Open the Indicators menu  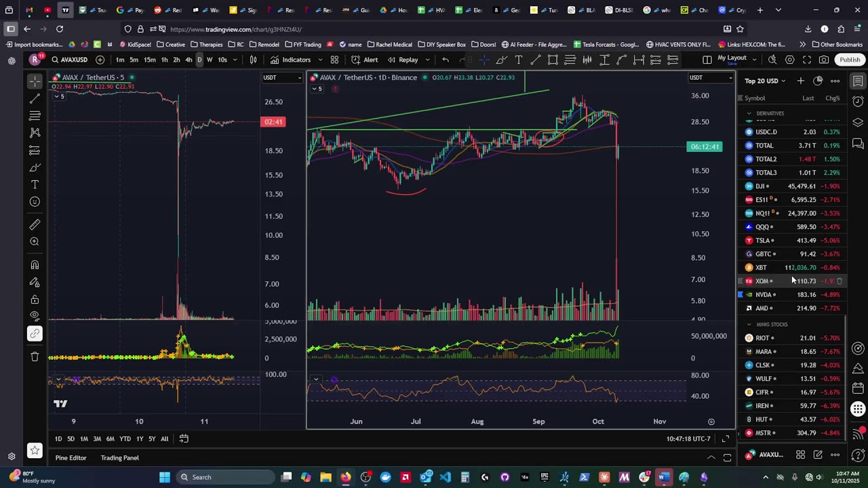290,60
